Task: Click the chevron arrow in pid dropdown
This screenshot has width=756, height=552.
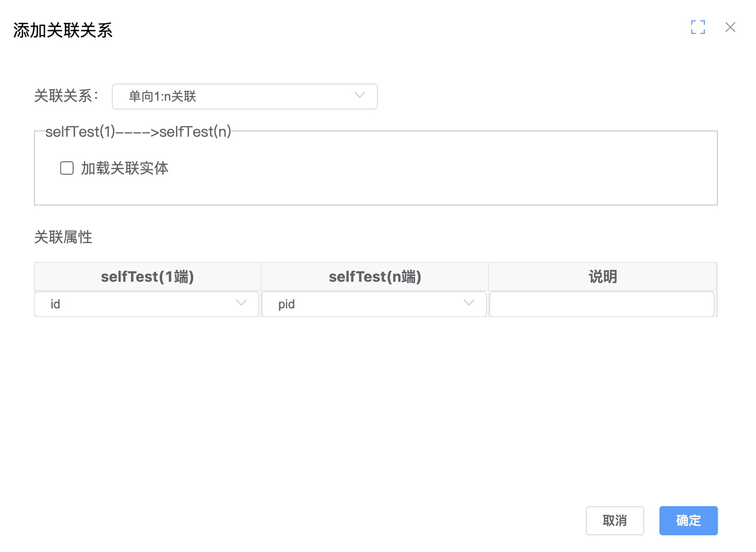Action: pos(468,303)
